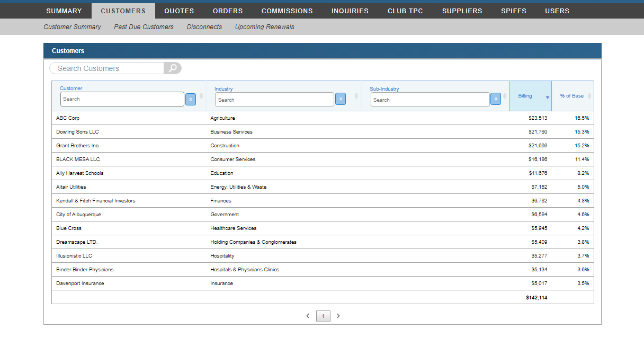The image size is (644, 337).
Task: Open the Disconnects page
Action: tap(204, 26)
